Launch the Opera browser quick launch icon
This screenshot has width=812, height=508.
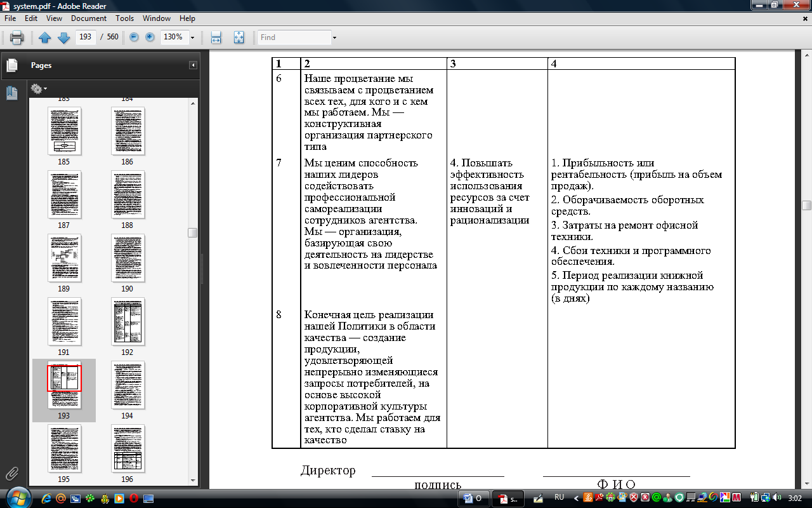[x=133, y=498]
